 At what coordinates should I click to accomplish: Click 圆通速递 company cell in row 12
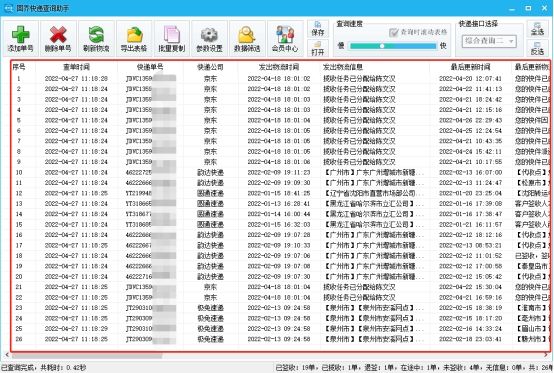(210, 193)
